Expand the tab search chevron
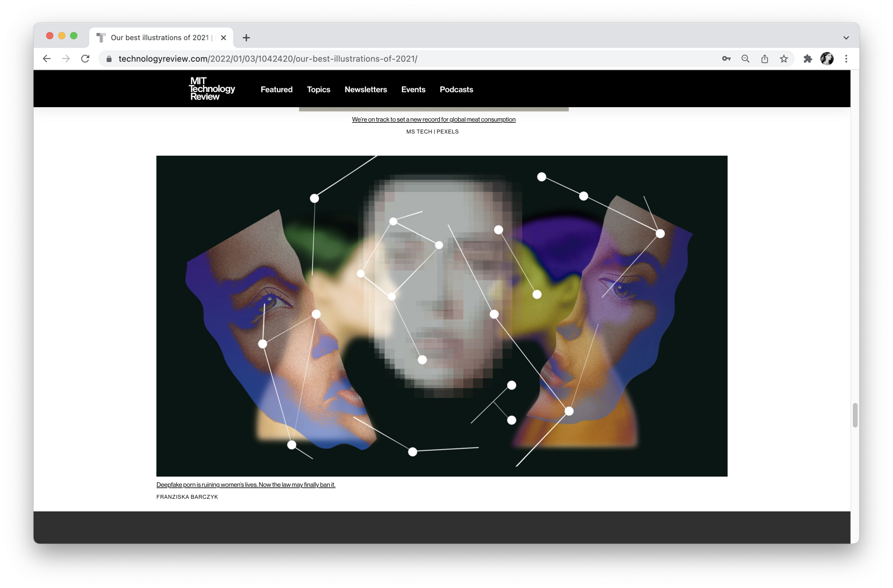The image size is (893, 588). 846,37
